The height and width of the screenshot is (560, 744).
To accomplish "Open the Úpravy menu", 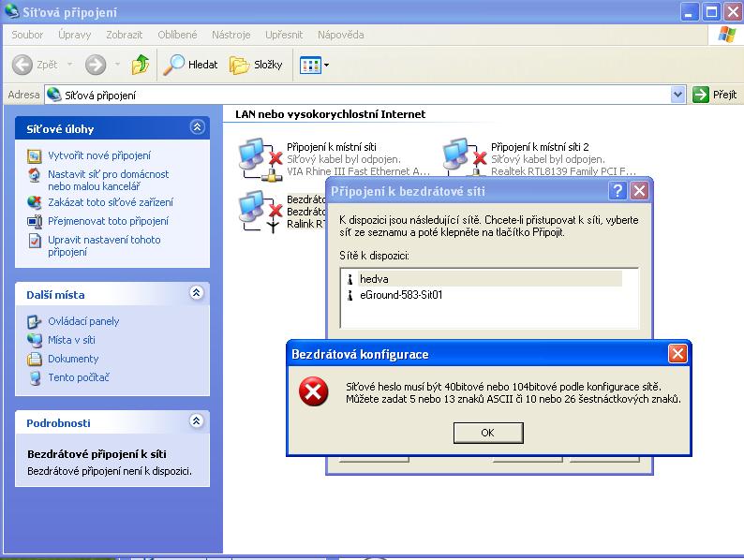I will 75,35.
